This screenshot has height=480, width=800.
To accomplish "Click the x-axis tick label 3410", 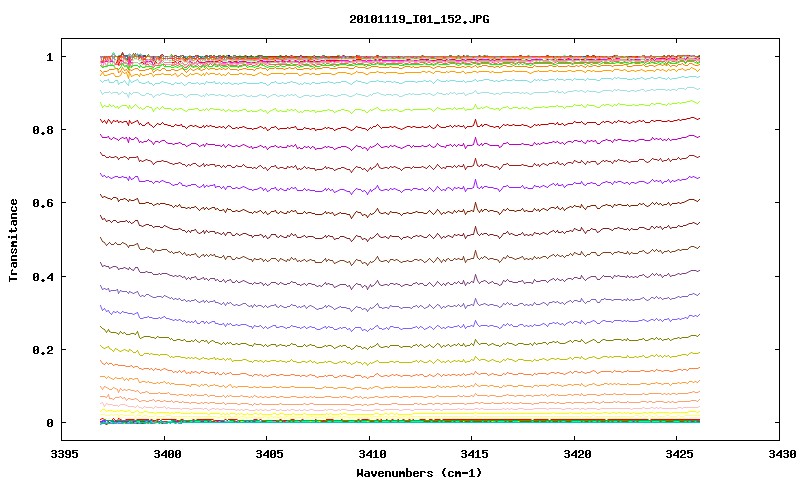I will pyautogui.click(x=372, y=454).
